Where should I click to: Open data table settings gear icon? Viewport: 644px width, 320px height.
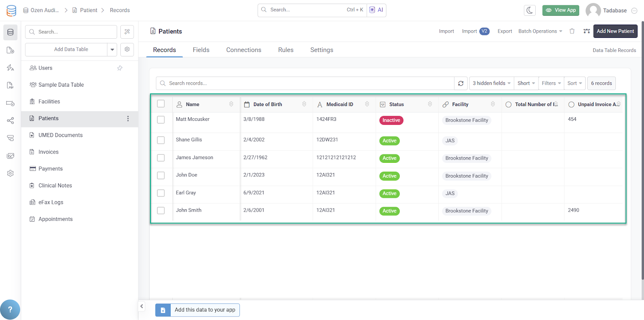click(127, 50)
